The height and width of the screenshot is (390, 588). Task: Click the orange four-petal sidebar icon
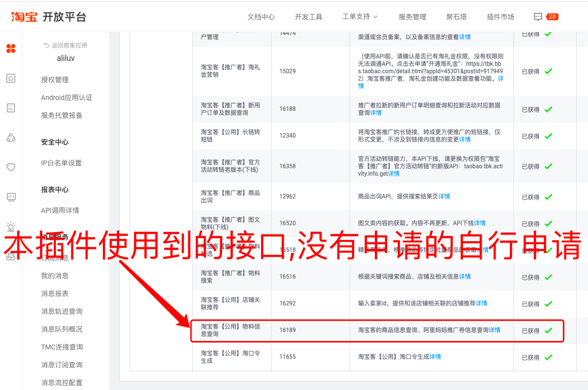coord(11,49)
